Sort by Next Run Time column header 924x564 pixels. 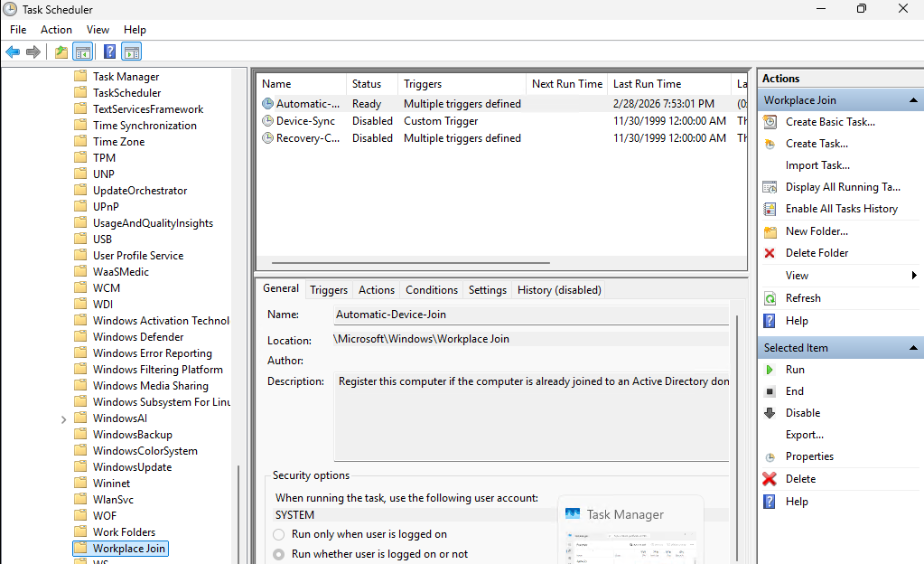(567, 84)
